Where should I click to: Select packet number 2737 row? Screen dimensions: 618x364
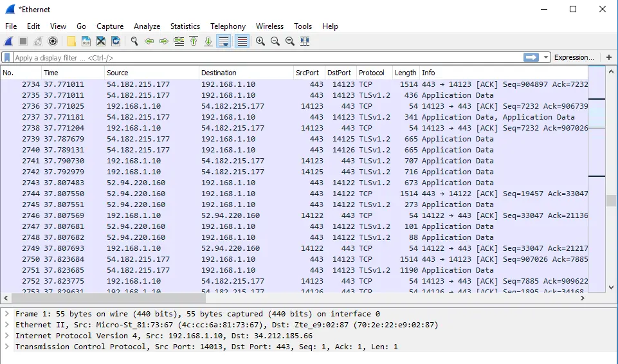[294, 117]
